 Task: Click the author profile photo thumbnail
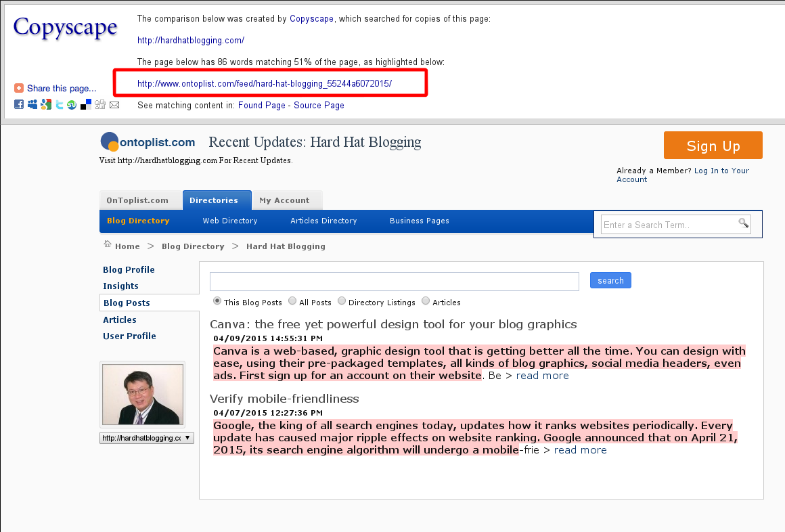[143, 395]
